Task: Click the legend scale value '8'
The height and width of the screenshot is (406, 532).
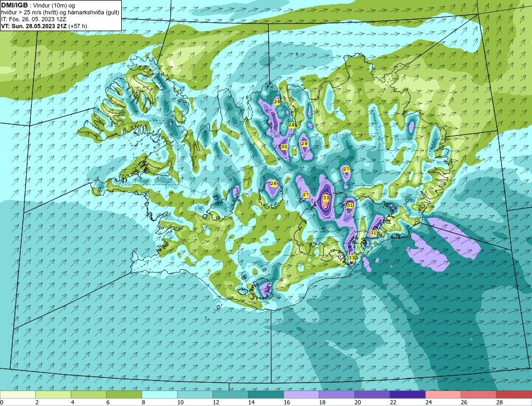Action: tap(144, 403)
